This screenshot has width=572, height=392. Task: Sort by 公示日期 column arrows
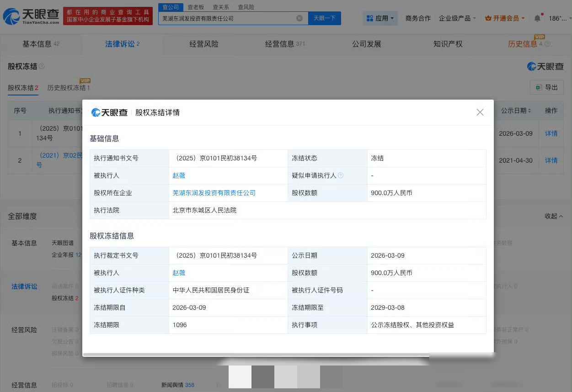[529, 111]
